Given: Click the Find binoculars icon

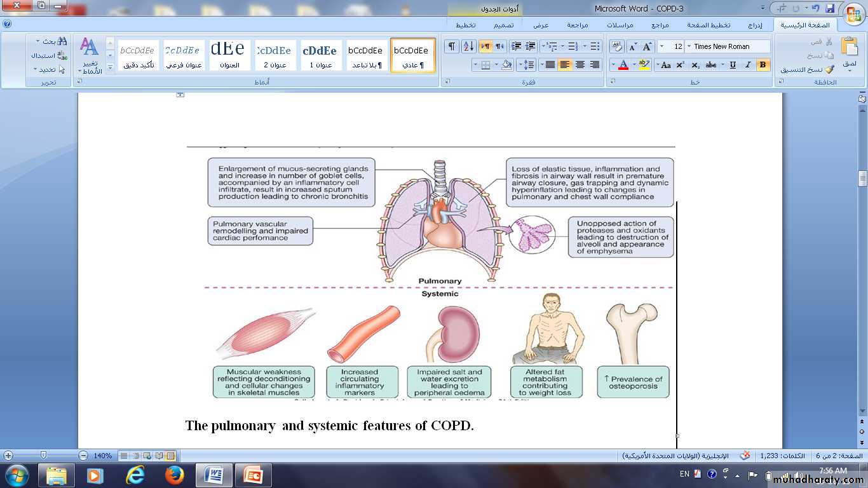Looking at the screenshot, I should pyautogui.click(x=62, y=41).
